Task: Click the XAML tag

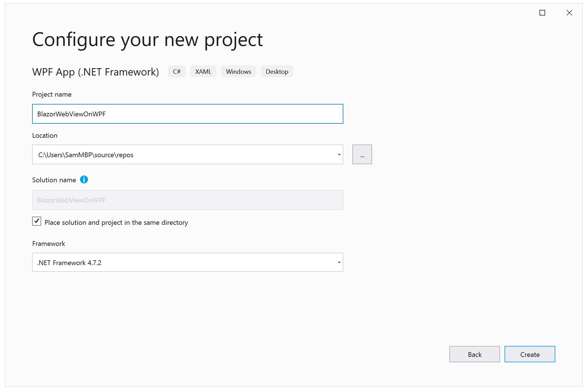Action: [x=203, y=72]
